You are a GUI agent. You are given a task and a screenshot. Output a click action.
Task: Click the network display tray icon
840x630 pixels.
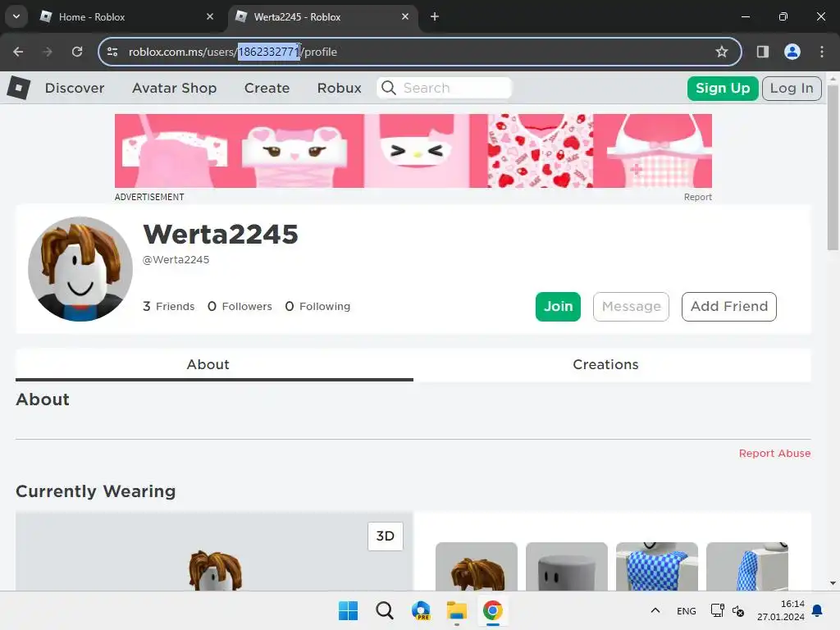(x=717, y=610)
